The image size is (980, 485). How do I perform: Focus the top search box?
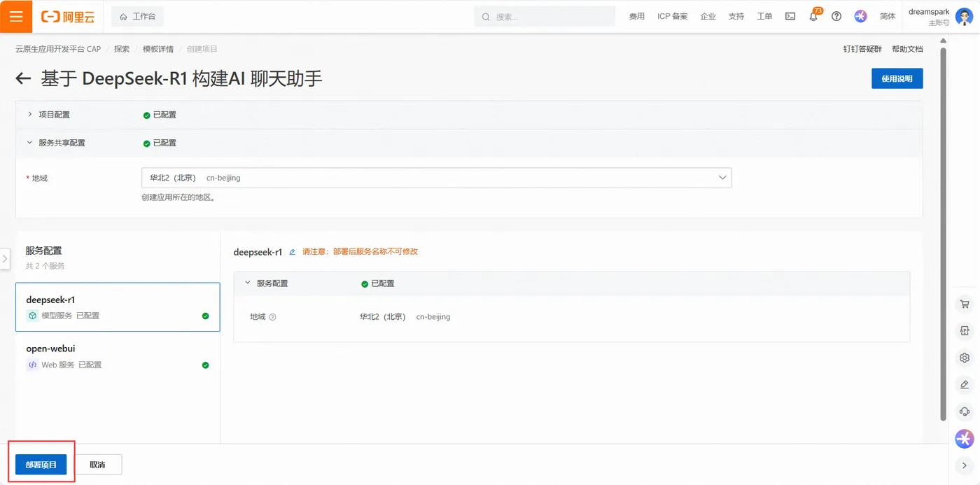point(546,16)
